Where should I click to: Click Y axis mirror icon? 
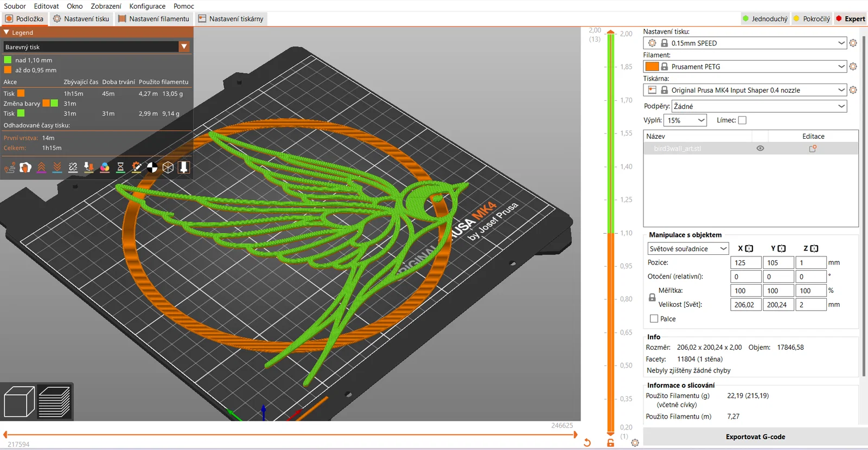[782, 248]
